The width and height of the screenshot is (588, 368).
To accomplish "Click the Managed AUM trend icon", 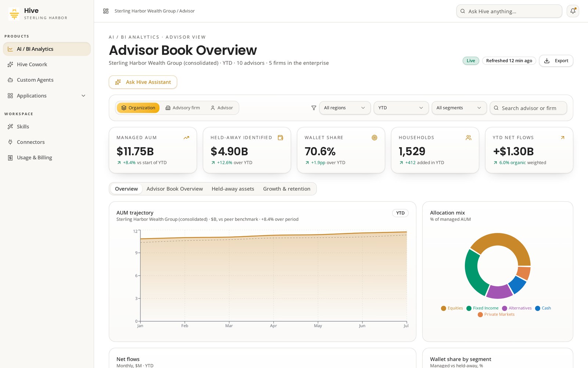I will 186,138.
